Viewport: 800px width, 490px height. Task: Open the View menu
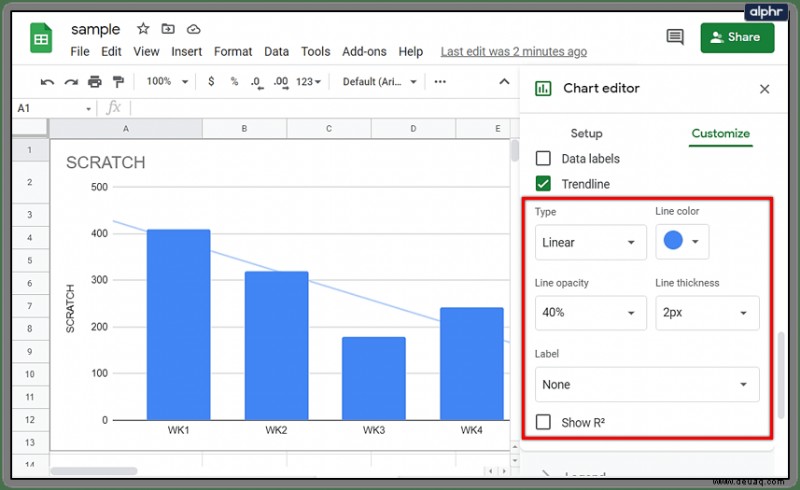[x=146, y=52]
